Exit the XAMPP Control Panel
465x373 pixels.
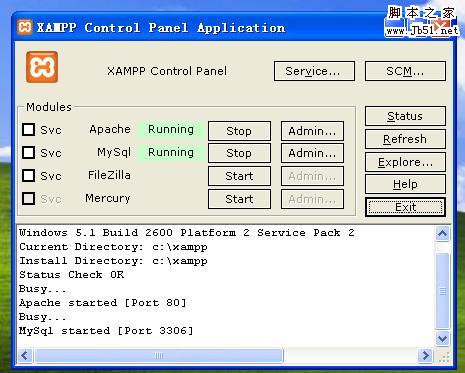[405, 207]
